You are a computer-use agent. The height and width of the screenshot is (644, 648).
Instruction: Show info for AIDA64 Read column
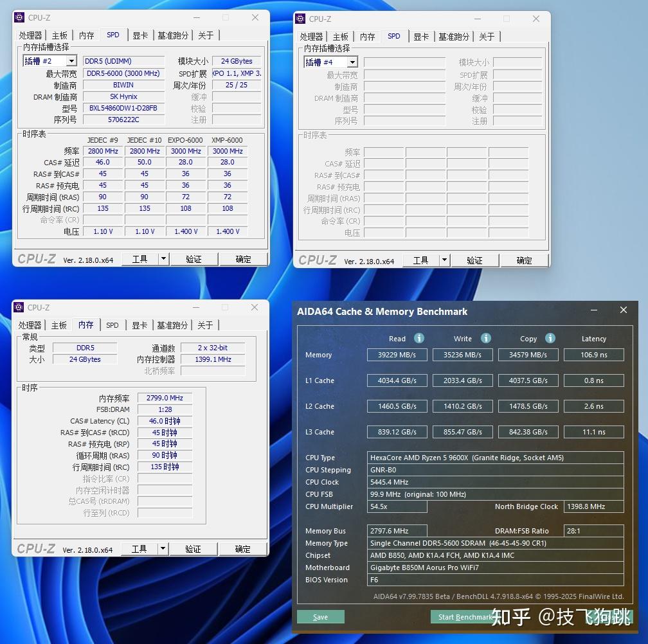click(419, 338)
